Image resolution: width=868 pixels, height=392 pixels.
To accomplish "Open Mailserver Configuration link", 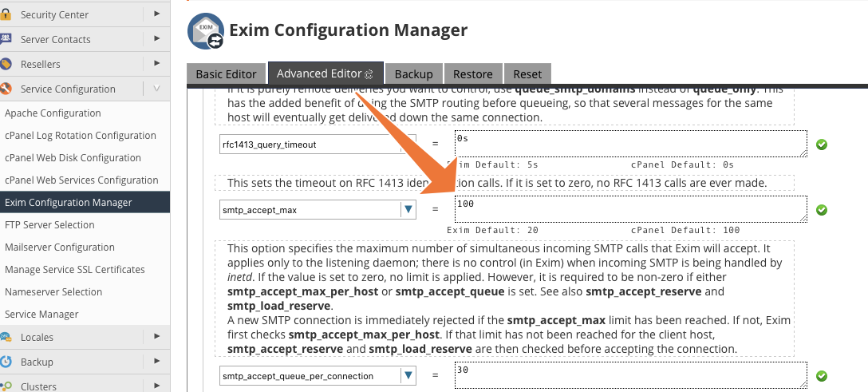I will 60,247.
